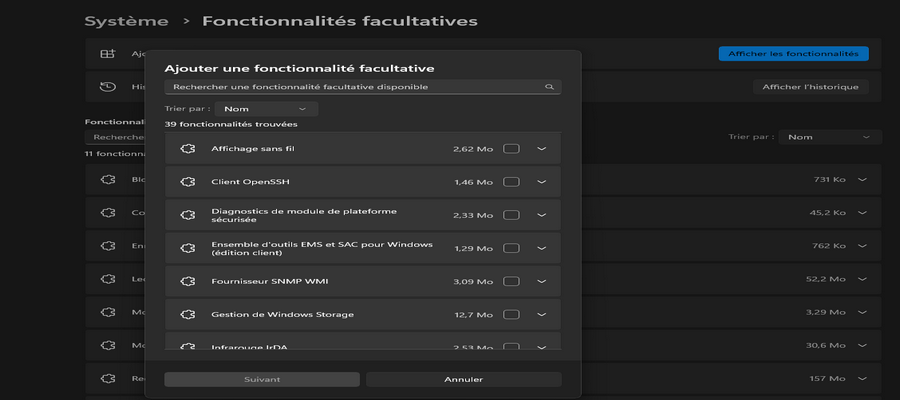Expand the Diagnostics de module de plateforme chevron
The width and height of the screenshot is (900, 400).
point(542,215)
